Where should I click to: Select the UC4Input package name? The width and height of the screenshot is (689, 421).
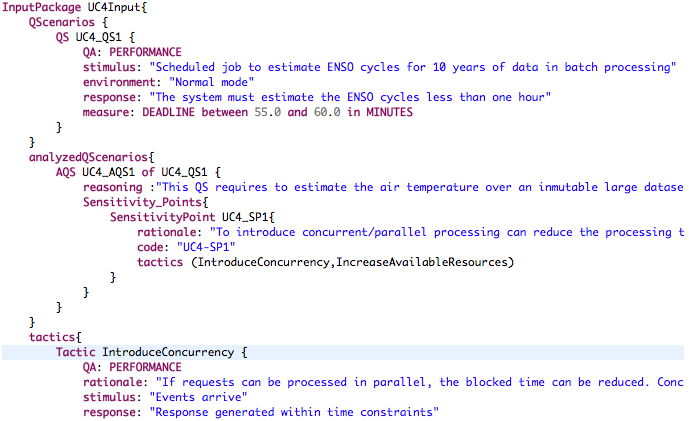[x=114, y=7]
